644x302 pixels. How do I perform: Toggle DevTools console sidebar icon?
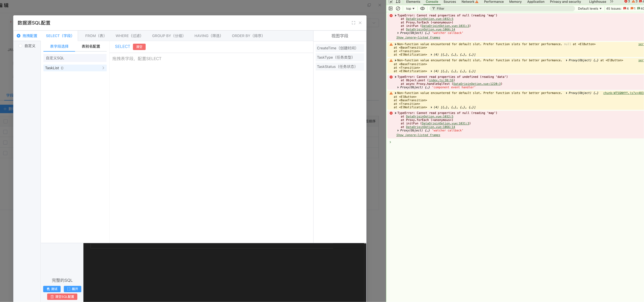390,8
